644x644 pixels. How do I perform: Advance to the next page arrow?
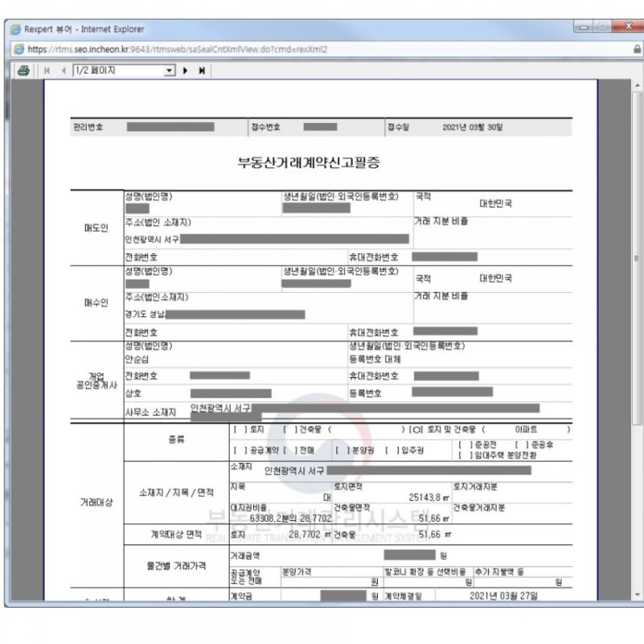point(185,71)
